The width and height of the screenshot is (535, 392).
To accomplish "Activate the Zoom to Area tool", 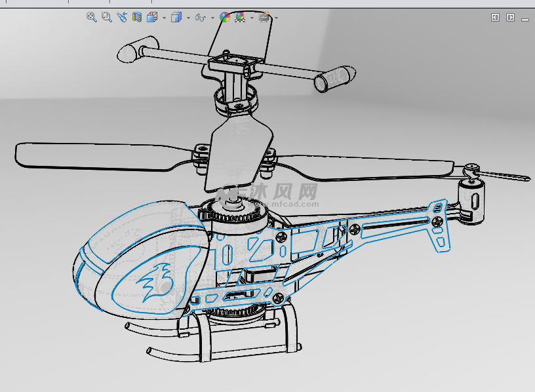I will click(x=106, y=16).
